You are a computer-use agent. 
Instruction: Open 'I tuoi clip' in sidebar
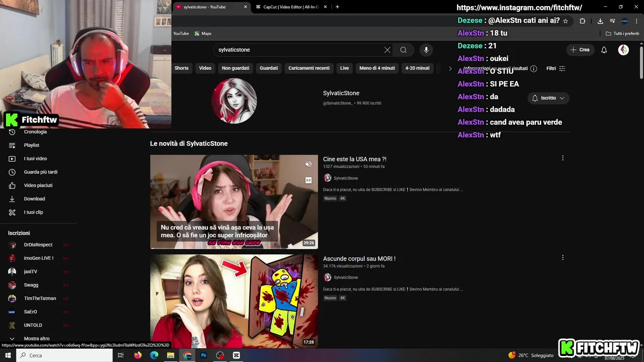[x=33, y=212]
